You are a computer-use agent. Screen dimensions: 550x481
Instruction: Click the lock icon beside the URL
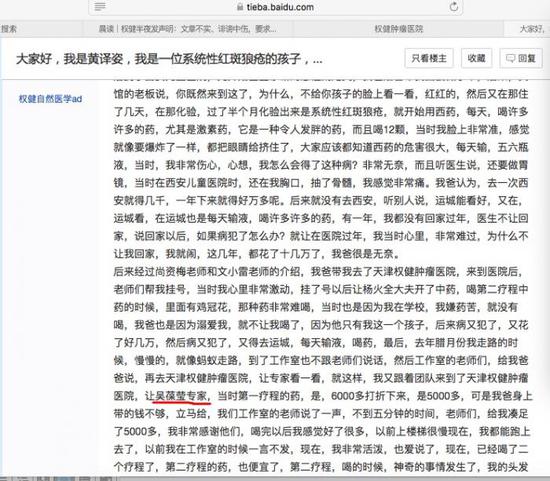point(240,7)
